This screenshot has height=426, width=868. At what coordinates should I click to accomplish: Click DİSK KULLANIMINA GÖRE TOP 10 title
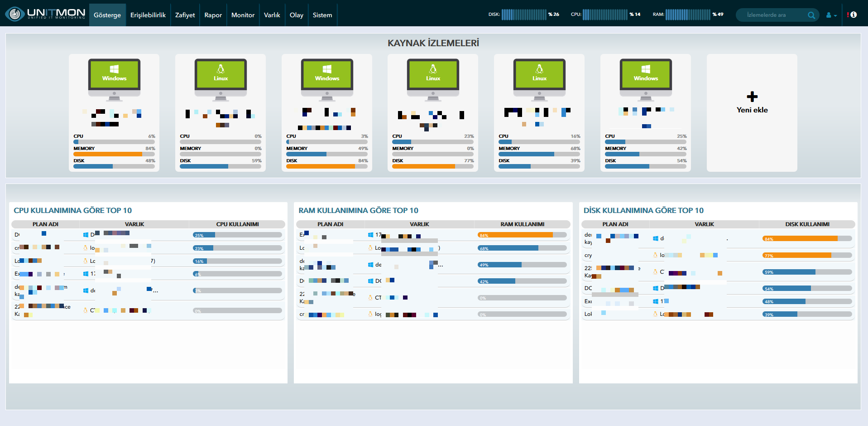tap(643, 210)
